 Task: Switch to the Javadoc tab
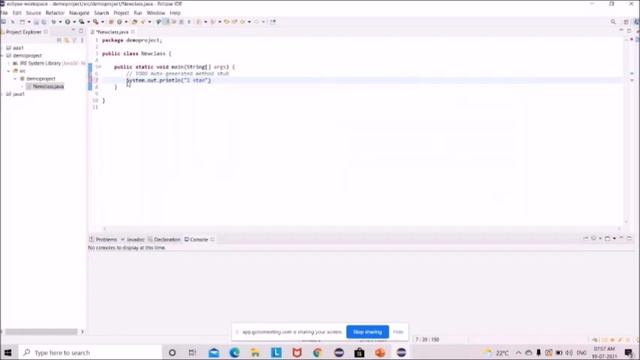(133, 240)
